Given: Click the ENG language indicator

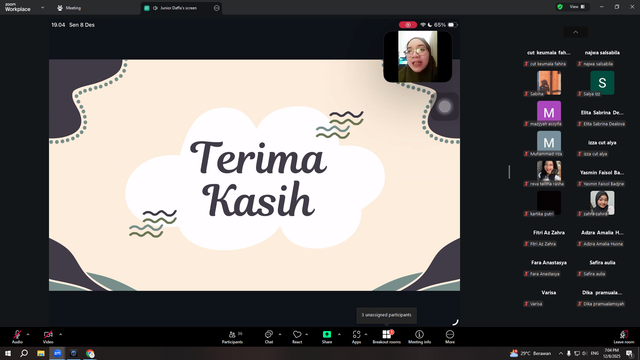Looking at the screenshot, I should [595, 353].
